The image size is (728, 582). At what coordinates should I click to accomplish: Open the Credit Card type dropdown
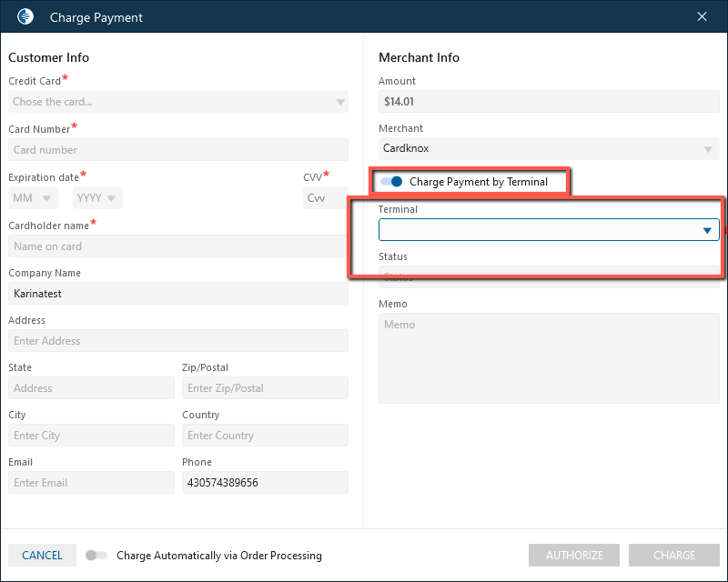pos(177,102)
